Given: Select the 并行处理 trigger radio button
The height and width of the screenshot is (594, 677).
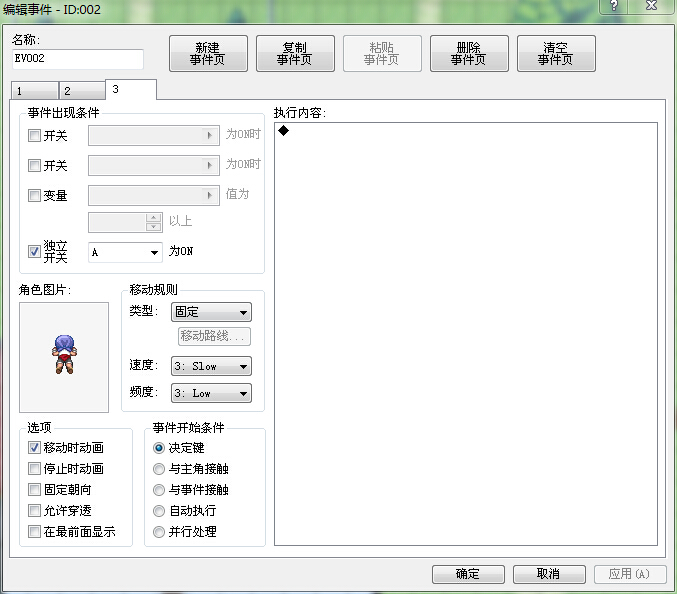Looking at the screenshot, I should click(159, 532).
